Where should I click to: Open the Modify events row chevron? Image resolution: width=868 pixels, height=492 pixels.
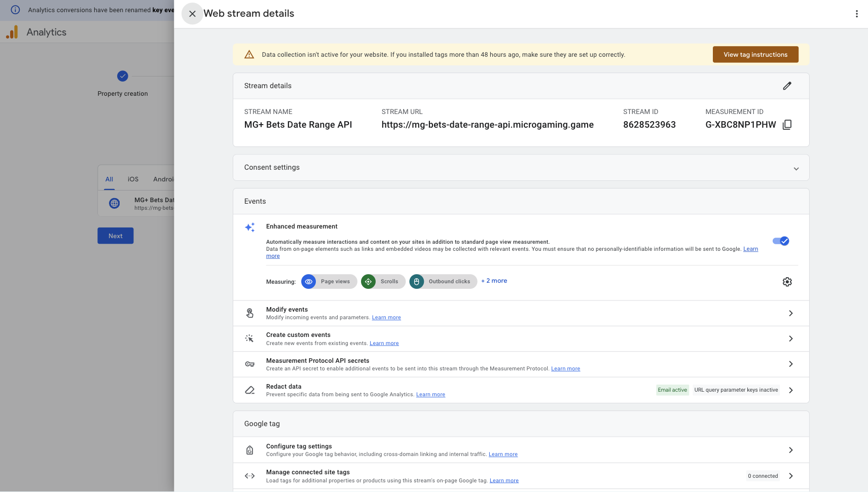[790, 313]
